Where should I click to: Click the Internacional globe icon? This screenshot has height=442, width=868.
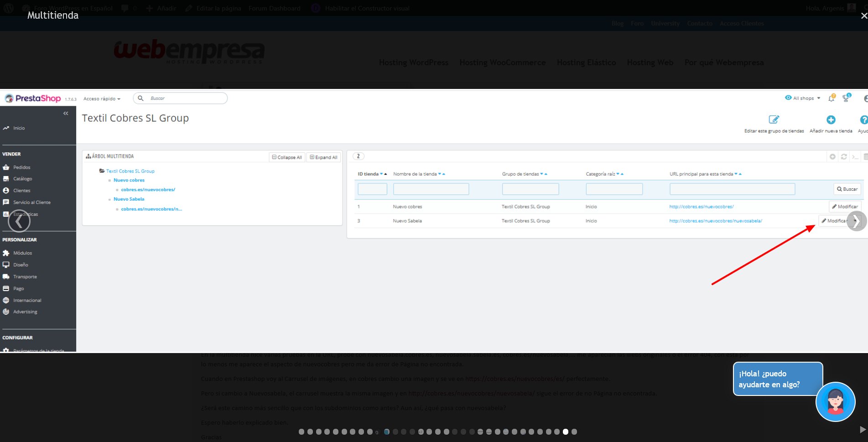pos(6,301)
